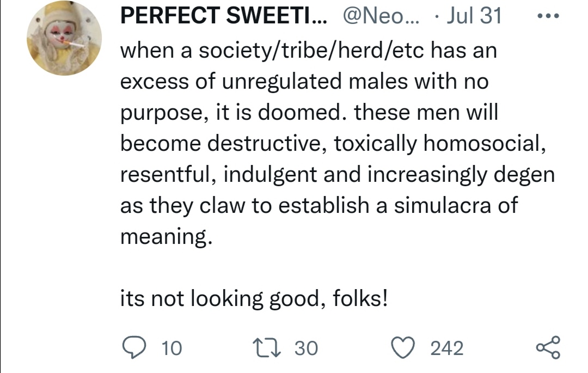Open the Jul 31 timestamp link
The height and width of the screenshot is (373, 588).
pyautogui.click(x=473, y=16)
